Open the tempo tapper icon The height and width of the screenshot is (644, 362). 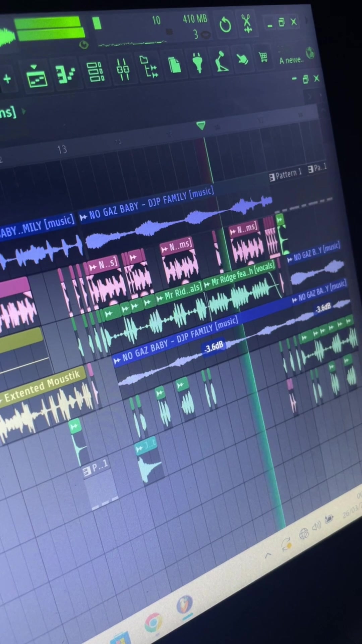click(221, 61)
